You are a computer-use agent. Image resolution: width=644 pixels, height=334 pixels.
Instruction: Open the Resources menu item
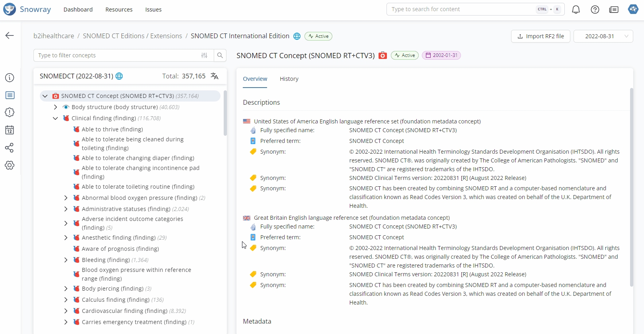point(119,10)
